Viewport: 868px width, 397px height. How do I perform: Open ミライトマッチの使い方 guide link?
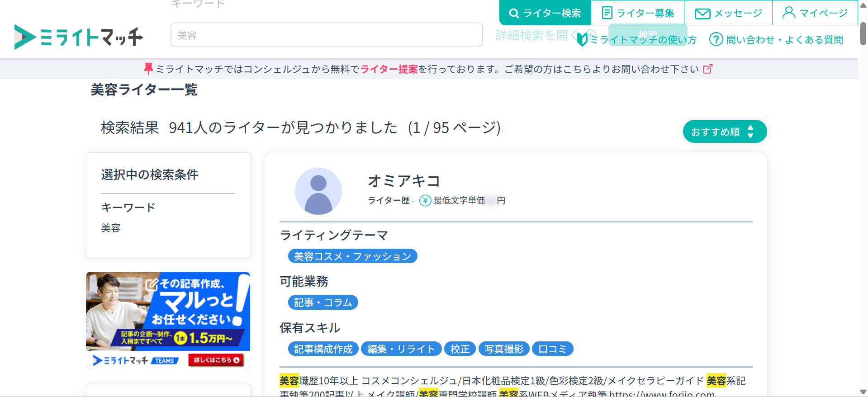click(x=642, y=40)
